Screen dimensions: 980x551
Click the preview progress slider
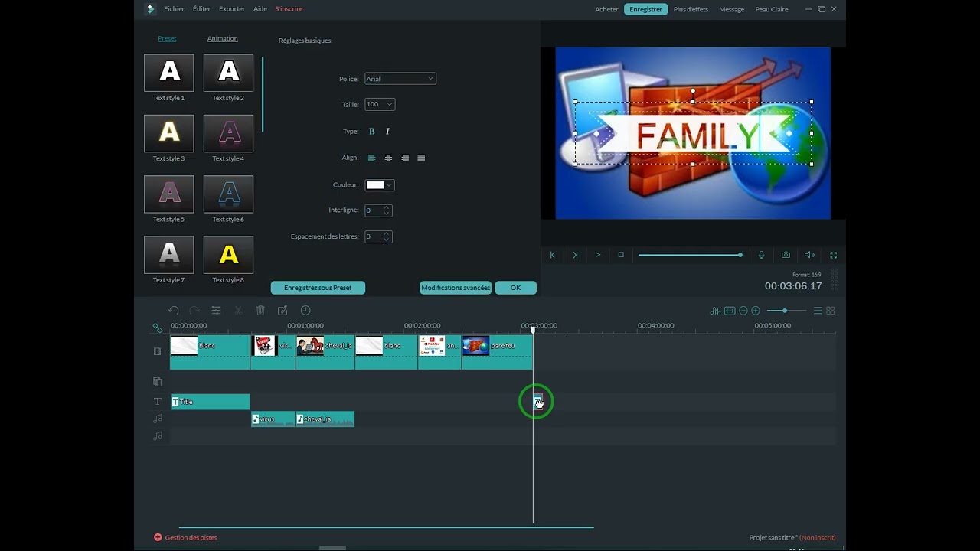pyautogui.click(x=690, y=255)
